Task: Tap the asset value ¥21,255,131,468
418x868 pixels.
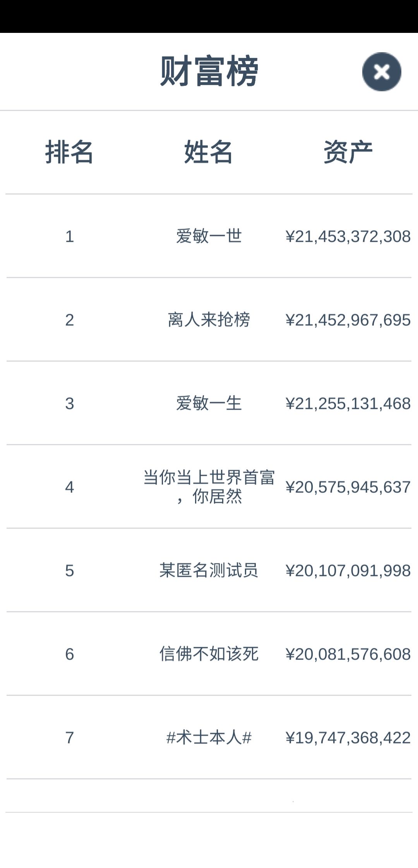Action: tap(348, 404)
